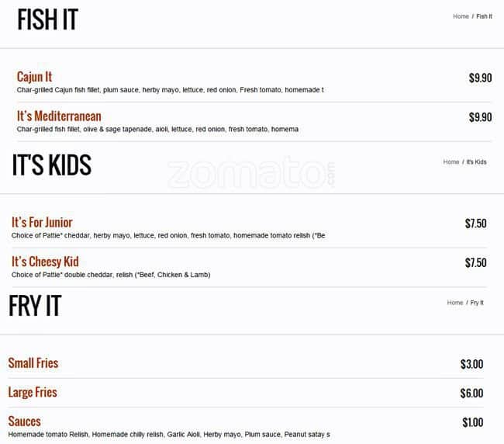504x444 pixels.
Task: Open the Sauces menu item
Action: 25,421
